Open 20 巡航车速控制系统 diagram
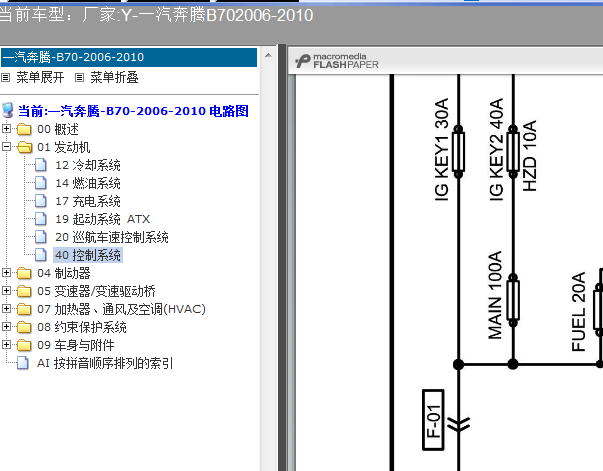603x471 pixels. (112, 237)
